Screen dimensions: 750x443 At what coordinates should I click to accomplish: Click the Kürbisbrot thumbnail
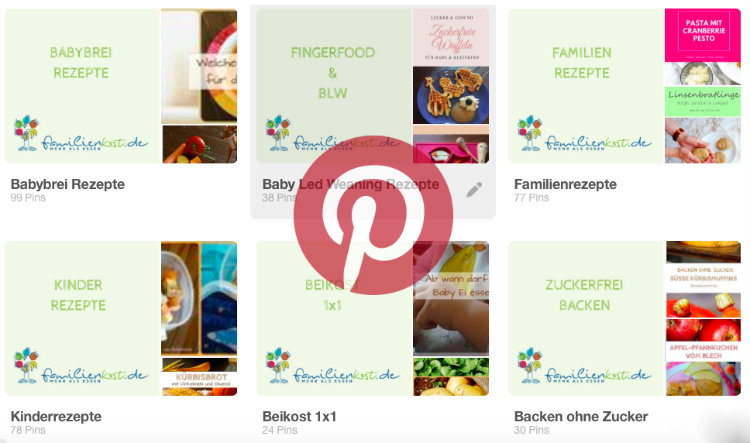tap(199, 377)
